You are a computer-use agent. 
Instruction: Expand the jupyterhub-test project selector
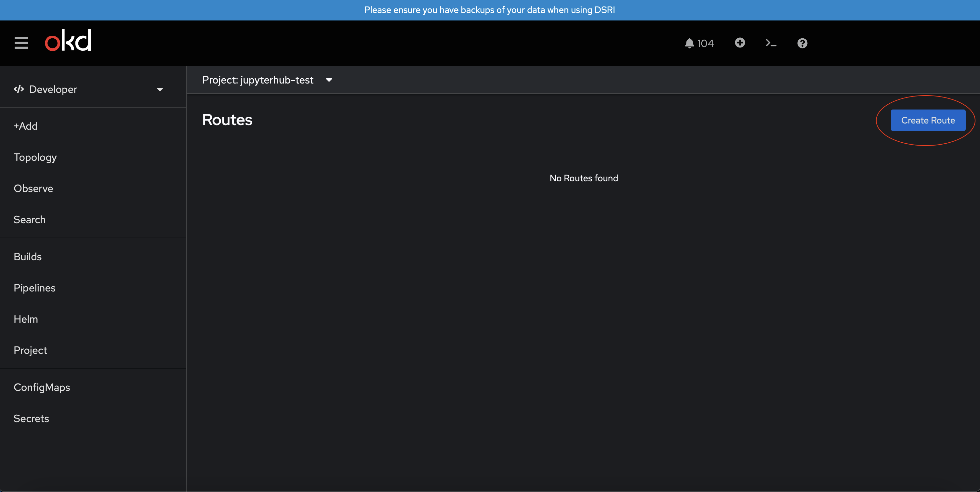[x=267, y=80]
